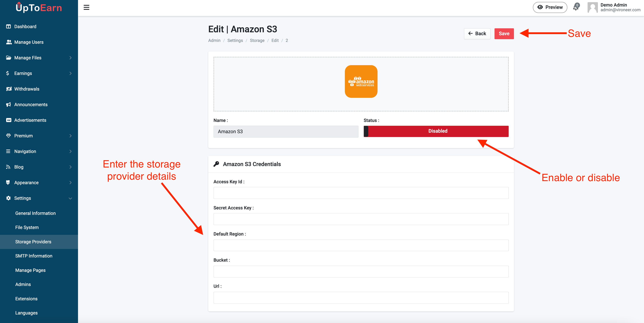
Task: Select the Dashboard icon in sidebar
Action: (x=9, y=26)
